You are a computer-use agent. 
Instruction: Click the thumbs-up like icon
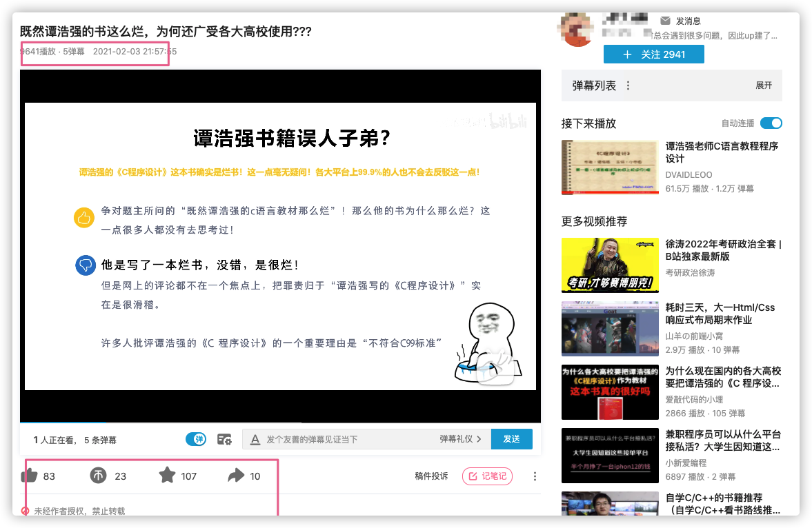pos(30,476)
